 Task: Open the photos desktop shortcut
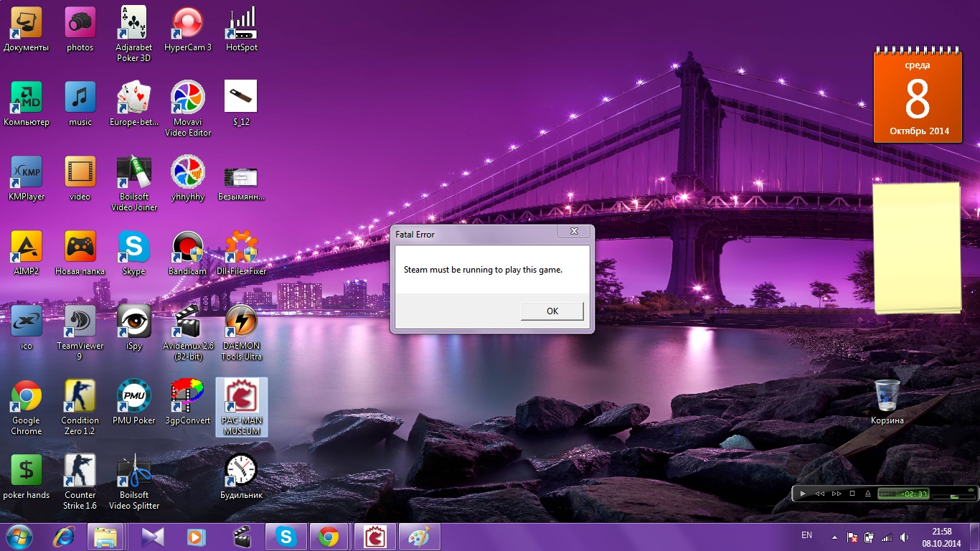point(80,29)
